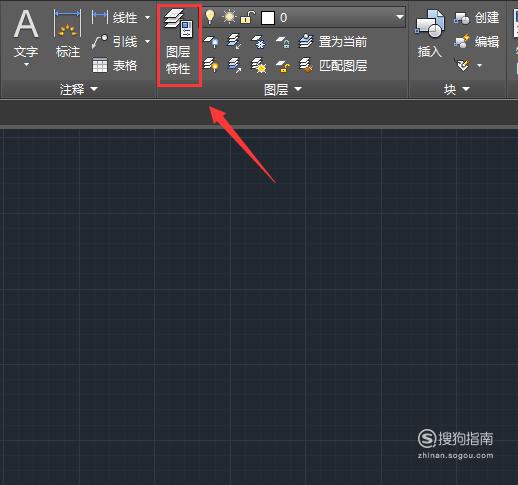Open the 引线 leader dropdown arrow

(x=147, y=42)
